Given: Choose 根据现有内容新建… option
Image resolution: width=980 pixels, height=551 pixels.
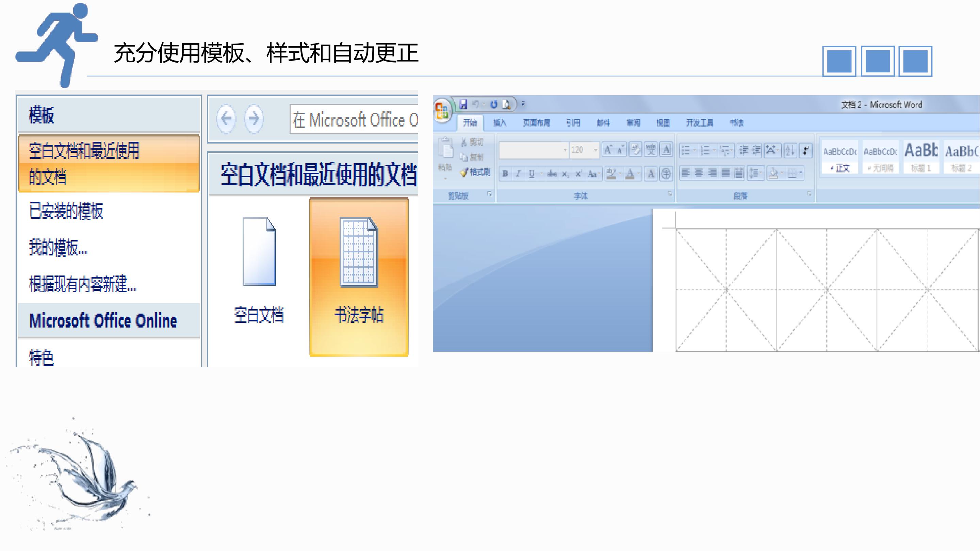Looking at the screenshot, I should click(x=83, y=284).
